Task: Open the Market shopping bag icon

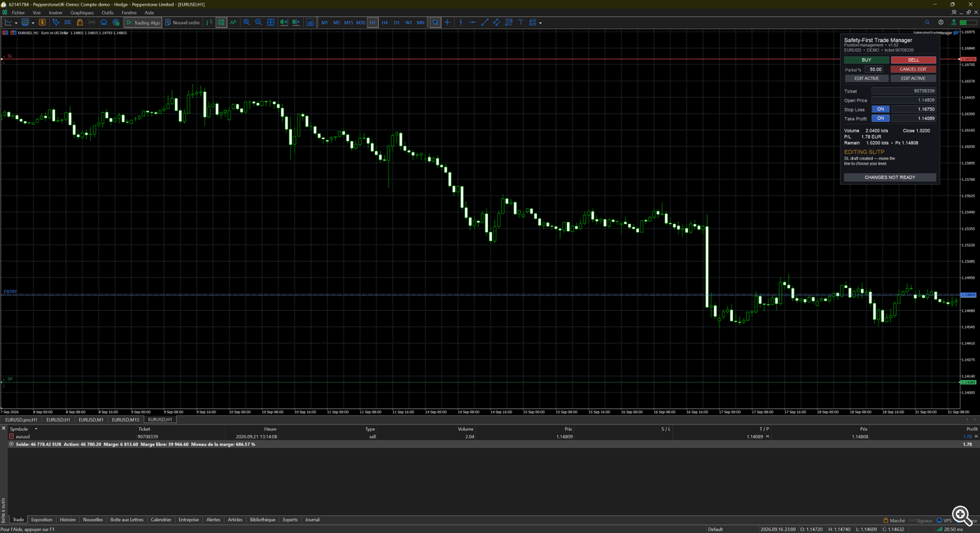Action: [80, 22]
